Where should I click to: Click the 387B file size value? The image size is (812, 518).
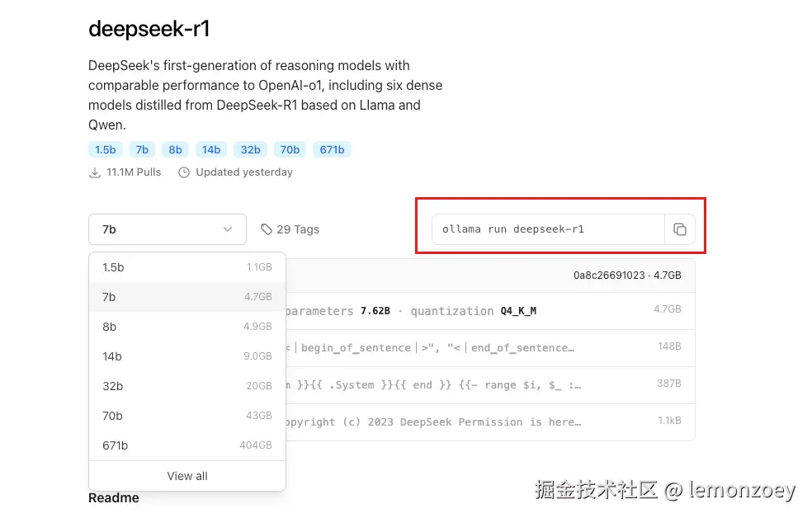click(669, 384)
